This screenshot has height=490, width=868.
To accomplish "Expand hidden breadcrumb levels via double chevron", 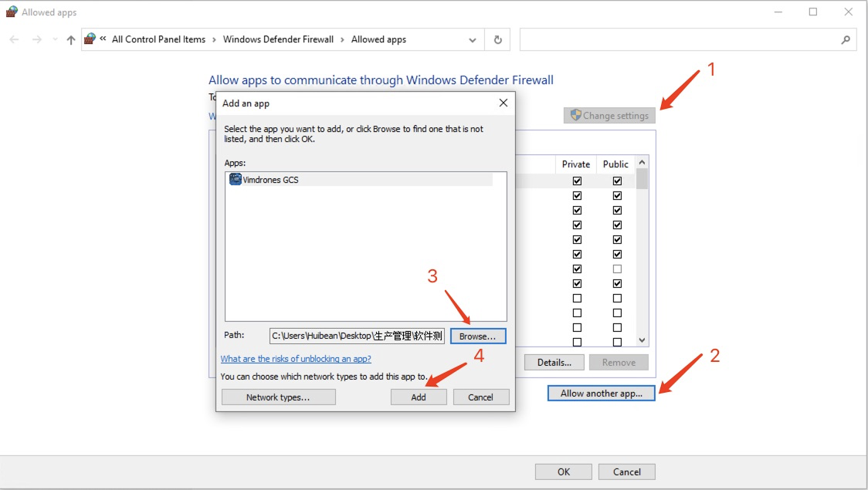I will coord(103,39).
